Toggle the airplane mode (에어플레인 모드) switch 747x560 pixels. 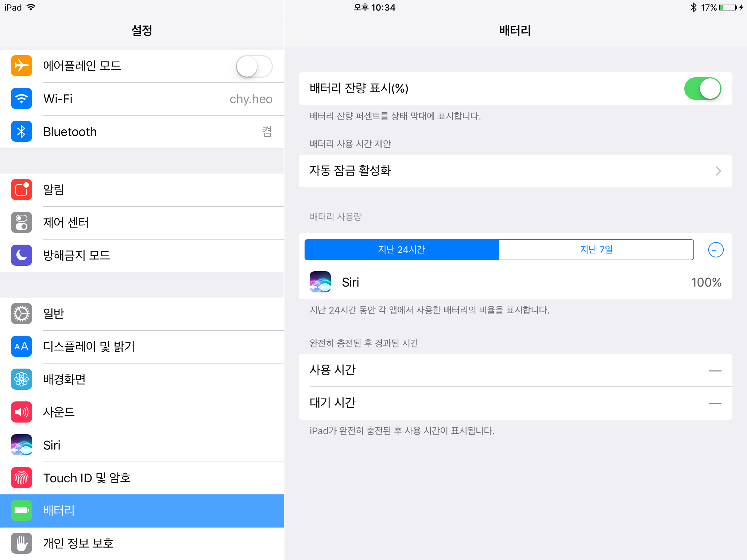(254, 66)
